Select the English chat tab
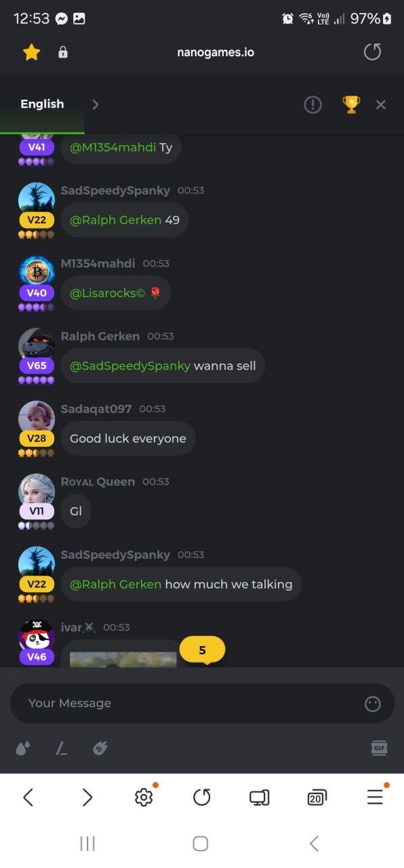 point(42,104)
